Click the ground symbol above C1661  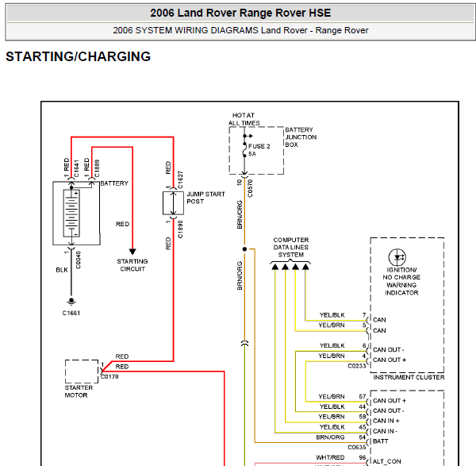pos(71,302)
